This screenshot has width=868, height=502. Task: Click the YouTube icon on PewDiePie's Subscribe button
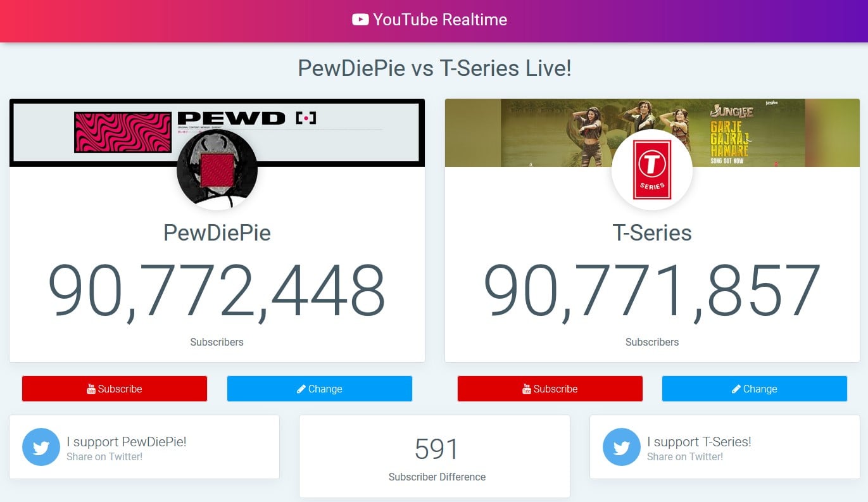pyautogui.click(x=91, y=389)
